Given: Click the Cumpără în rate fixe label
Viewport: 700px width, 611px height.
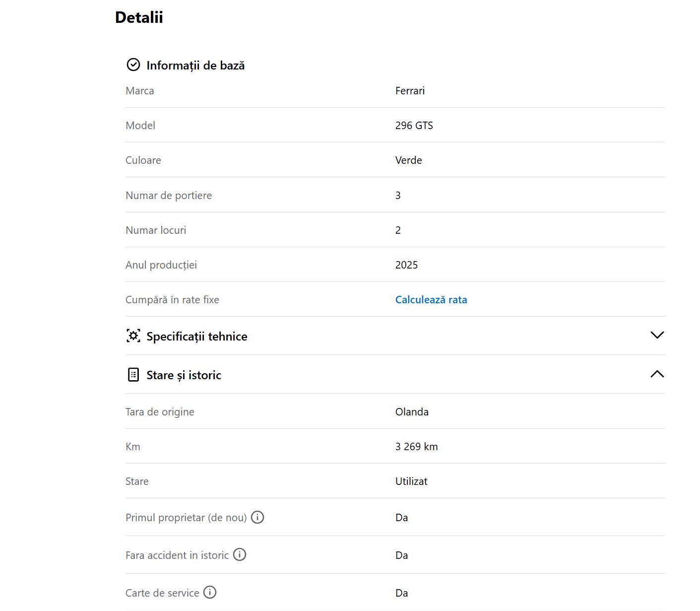Looking at the screenshot, I should point(172,300).
